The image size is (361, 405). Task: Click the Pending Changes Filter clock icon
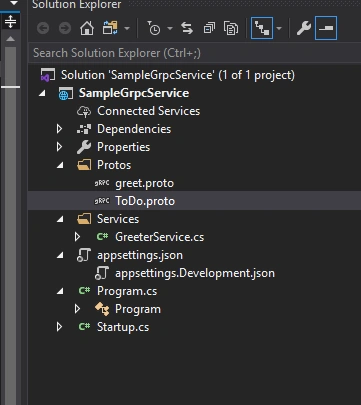[154, 28]
